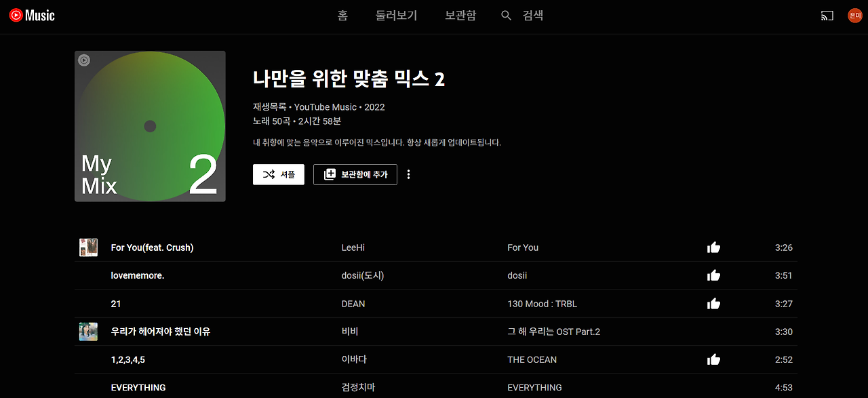
Task: Click the 4:53 duration of EVERYTHING
Action: click(784, 387)
